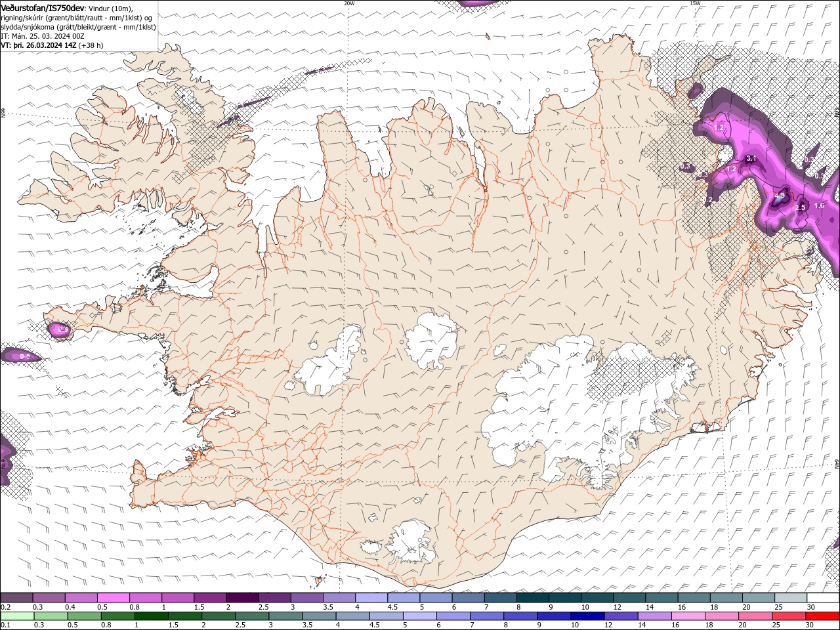Pick the grey-teal 16 swatch in snow legend
The height and width of the screenshot is (630, 840).
(694, 598)
